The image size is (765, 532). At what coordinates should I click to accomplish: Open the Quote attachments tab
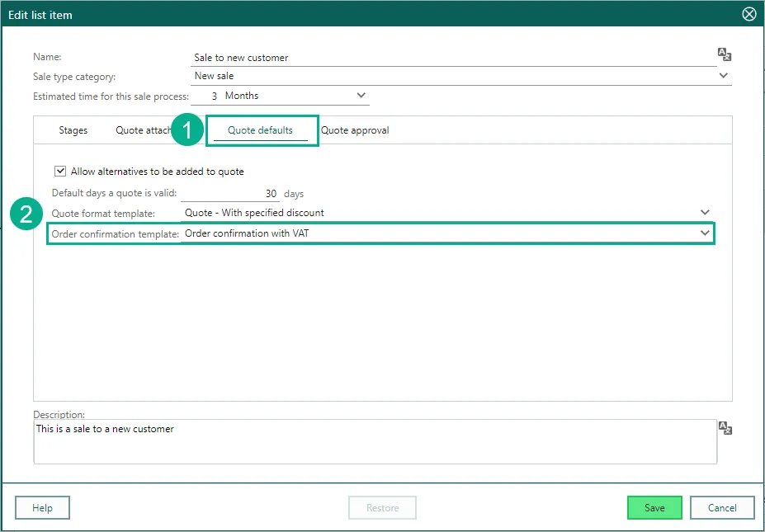coord(143,130)
